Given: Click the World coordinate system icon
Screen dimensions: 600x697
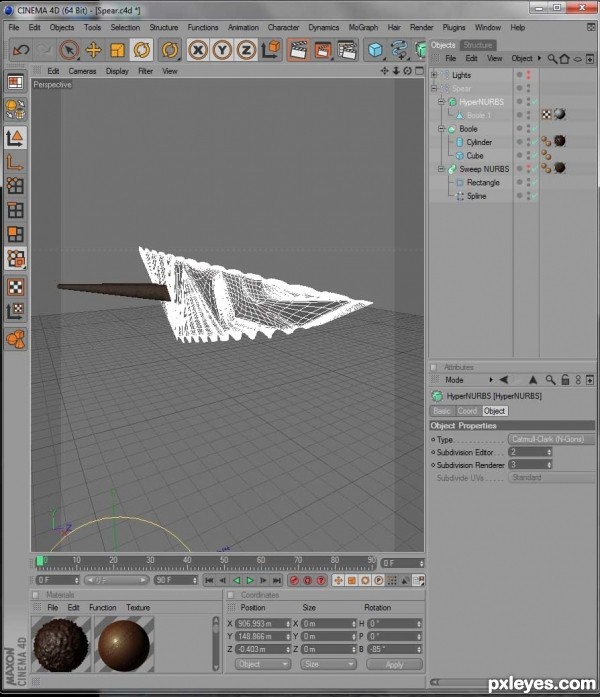Looking at the screenshot, I should click(270, 50).
